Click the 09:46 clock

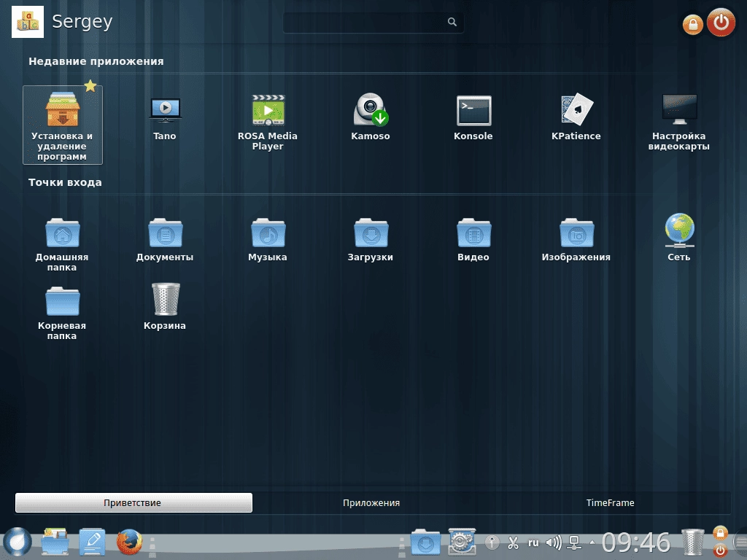pos(636,542)
